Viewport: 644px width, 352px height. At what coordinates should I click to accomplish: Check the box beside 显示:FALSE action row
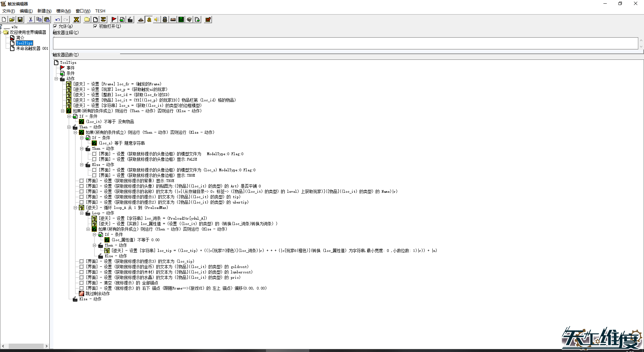[94, 159]
